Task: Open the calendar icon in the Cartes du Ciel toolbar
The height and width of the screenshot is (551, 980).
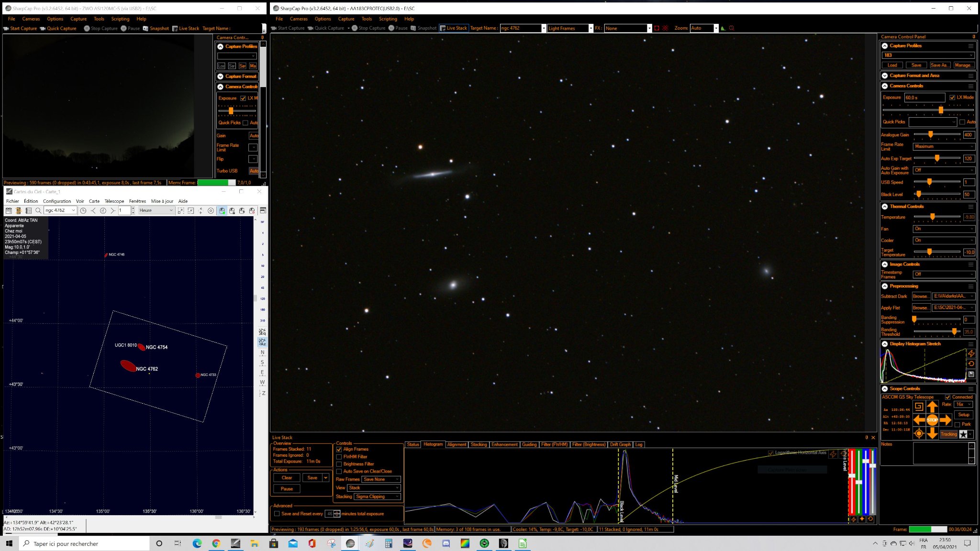Action: point(9,210)
